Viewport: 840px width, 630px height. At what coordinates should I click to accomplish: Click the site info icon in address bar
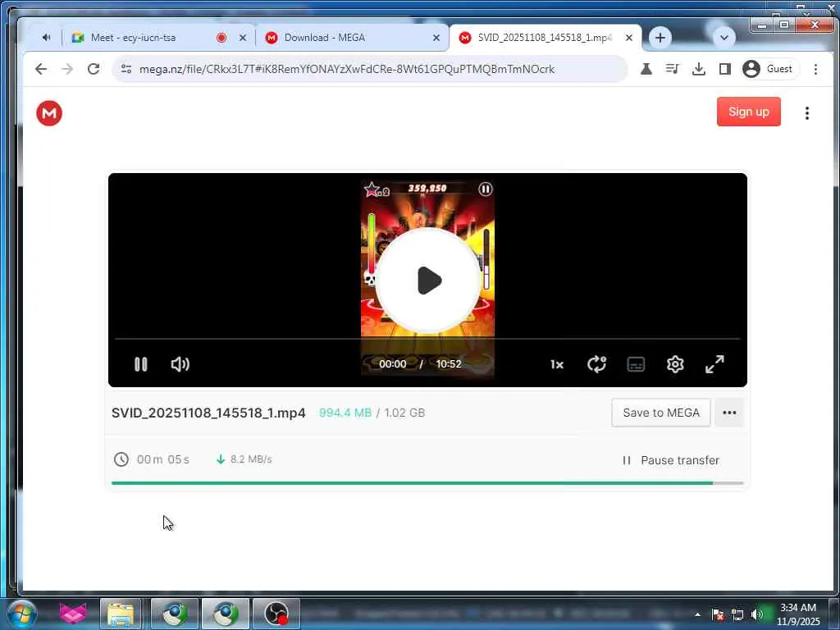[x=126, y=69]
